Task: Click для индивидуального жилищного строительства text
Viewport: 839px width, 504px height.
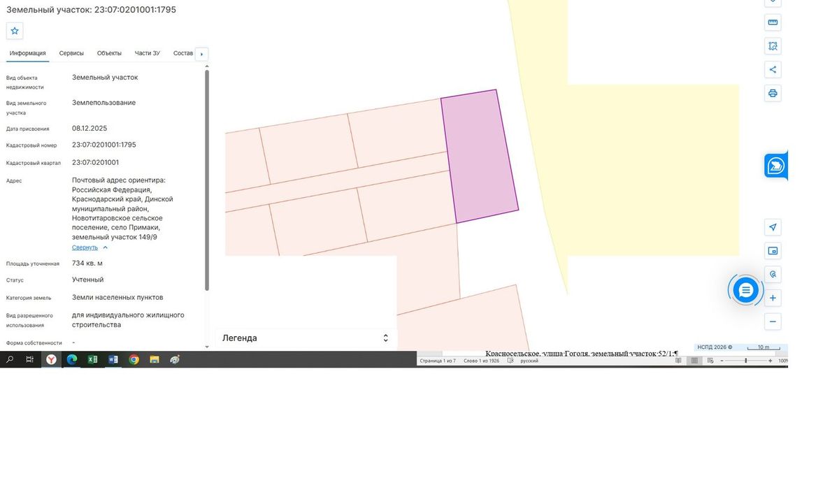Action: click(x=128, y=319)
